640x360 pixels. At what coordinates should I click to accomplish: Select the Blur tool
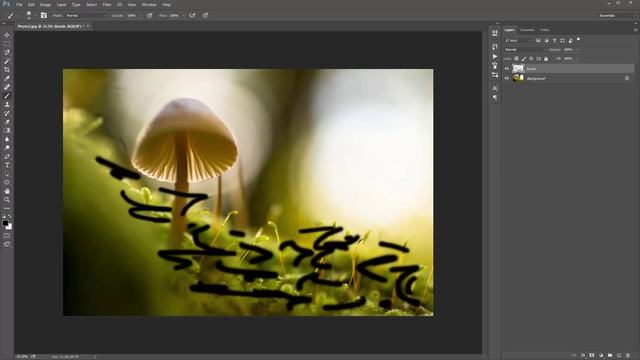click(7, 139)
